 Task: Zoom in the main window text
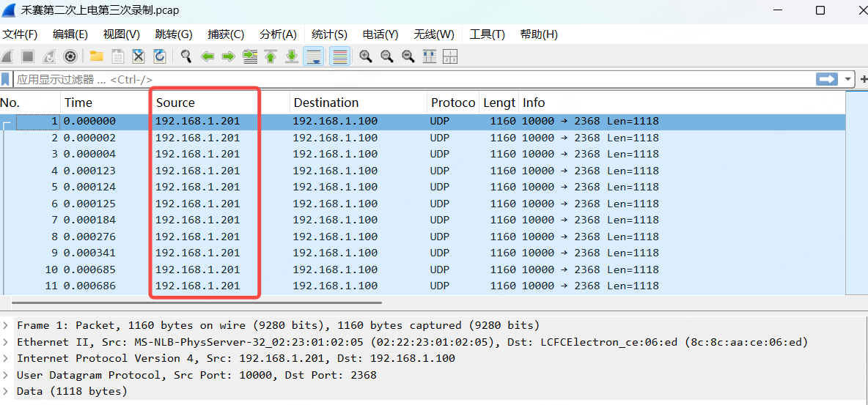coord(365,56)
